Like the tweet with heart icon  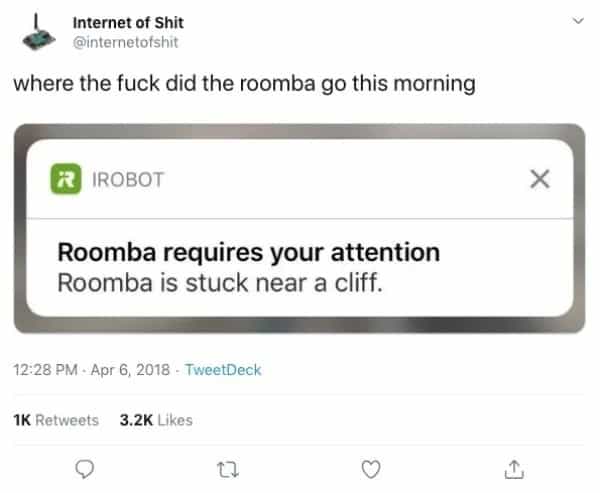pyautogui.click(x=371, y=469)
